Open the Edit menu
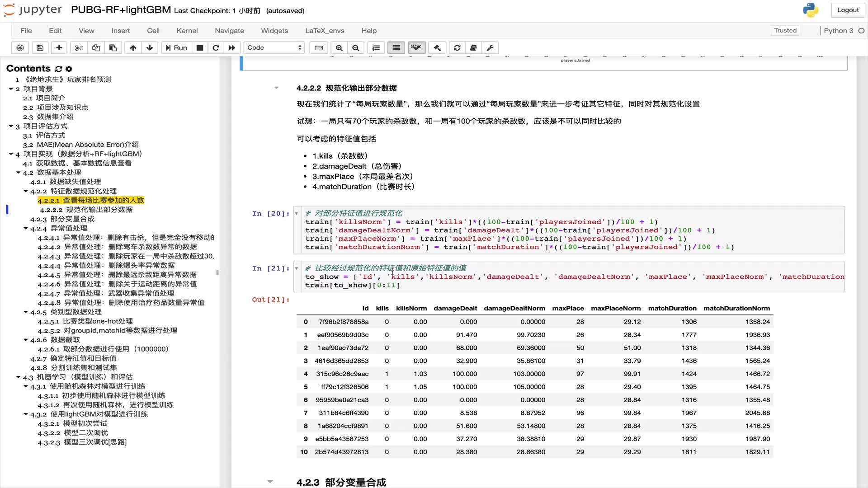 point(55,31)
